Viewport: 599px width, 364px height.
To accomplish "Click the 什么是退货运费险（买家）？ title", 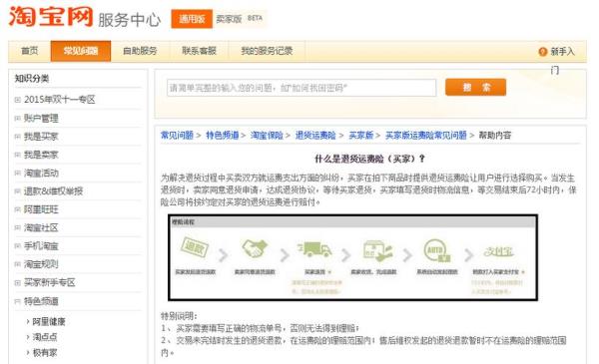I will (x=369, y=159).
